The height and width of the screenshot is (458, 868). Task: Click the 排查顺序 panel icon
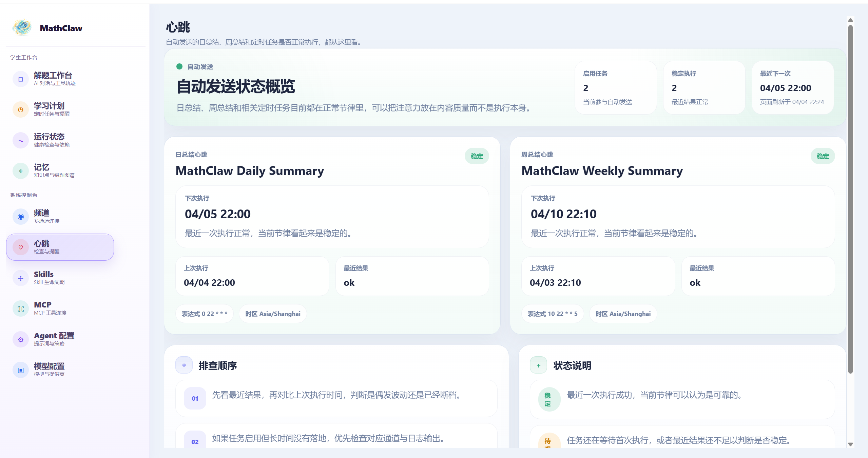(184, 365)
